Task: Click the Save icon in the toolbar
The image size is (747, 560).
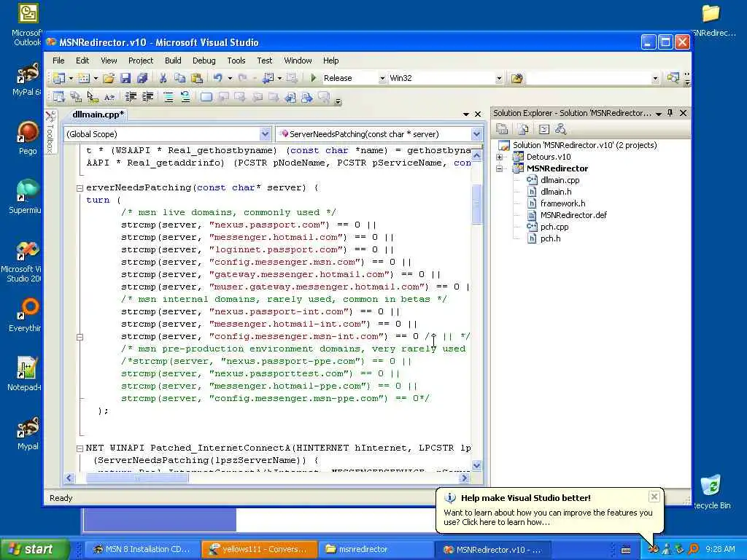Action: coord(125,78)
